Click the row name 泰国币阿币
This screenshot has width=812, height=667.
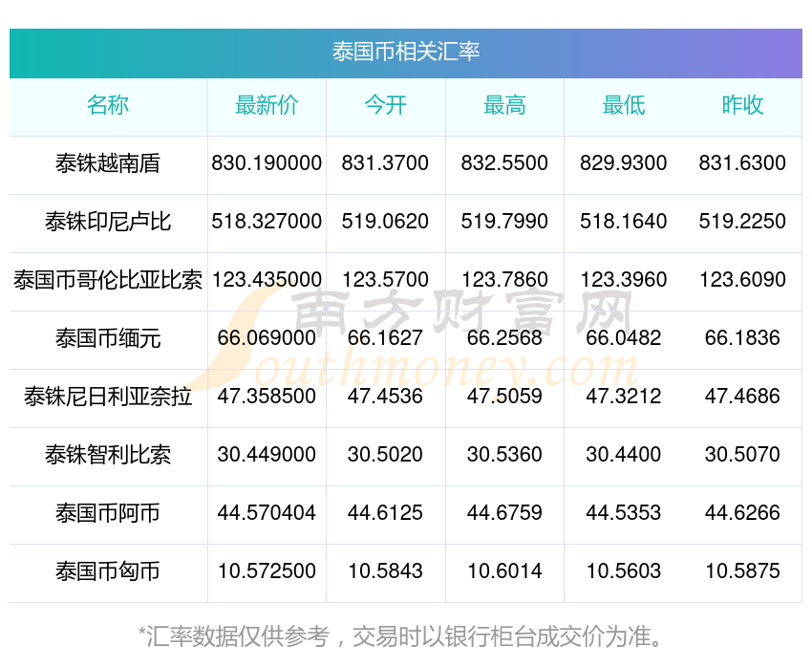click(108, 513)
